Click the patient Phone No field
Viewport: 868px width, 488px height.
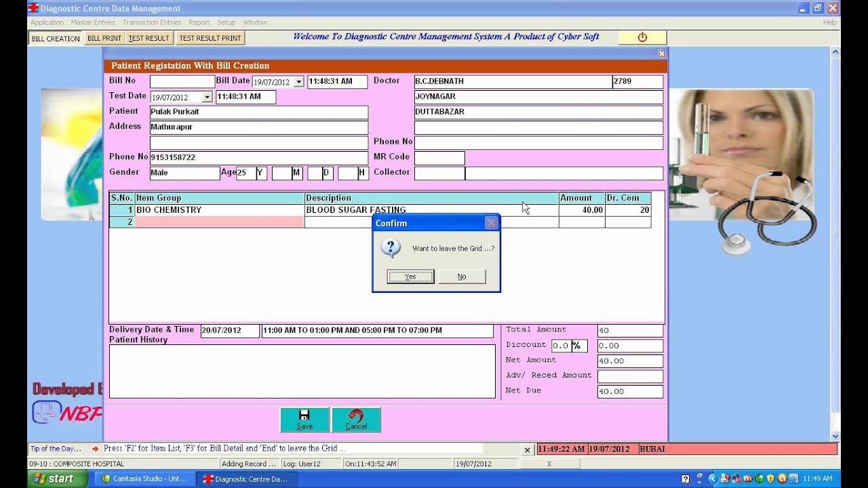point(259,157)
